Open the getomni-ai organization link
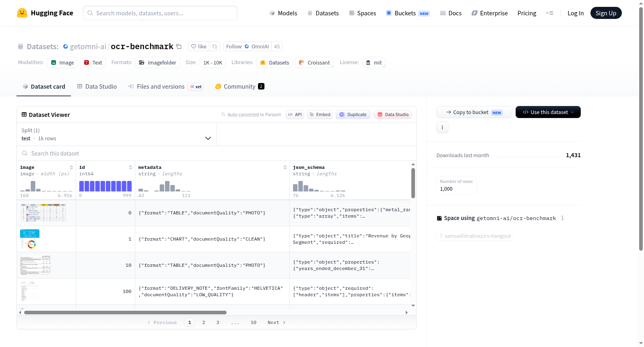This screenshot has height=347, width=644. tap(88, 46)
